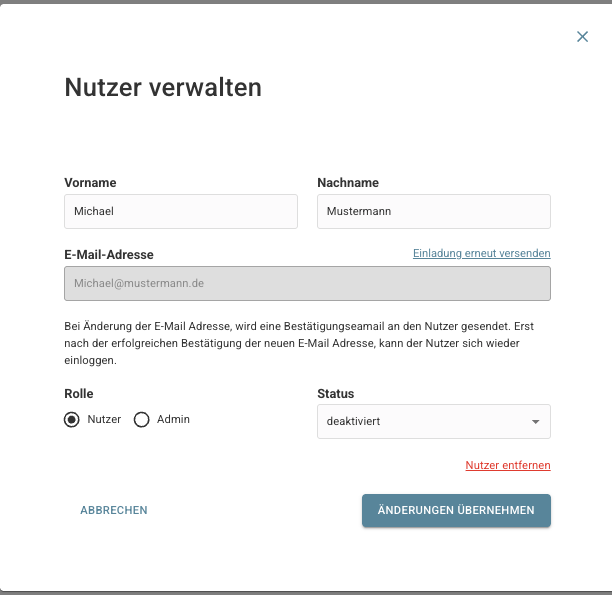This screenshot has width=612, height=595.
Task: Click the red 'Nutzer entfernen' link
Action: (x=507, y=465)
